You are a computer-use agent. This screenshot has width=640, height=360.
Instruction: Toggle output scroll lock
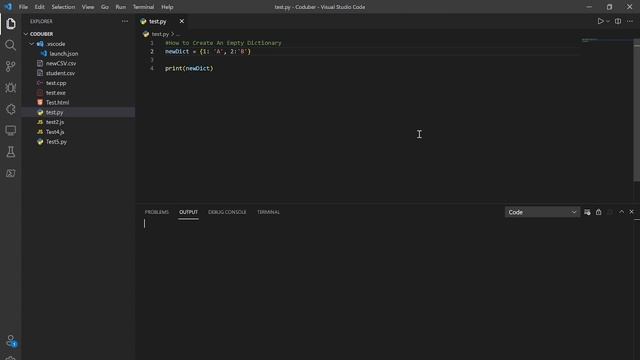(x=598, y=212)
